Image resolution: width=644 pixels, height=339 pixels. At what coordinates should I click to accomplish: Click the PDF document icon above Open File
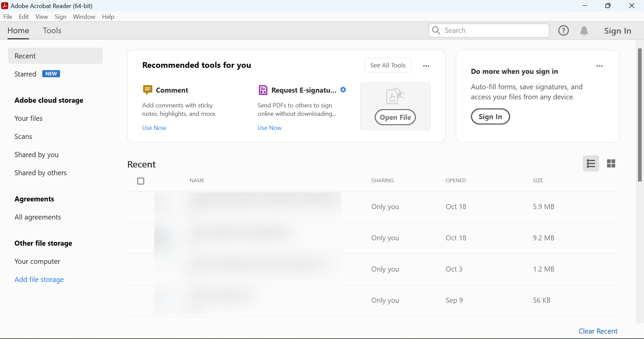(395, 96)
